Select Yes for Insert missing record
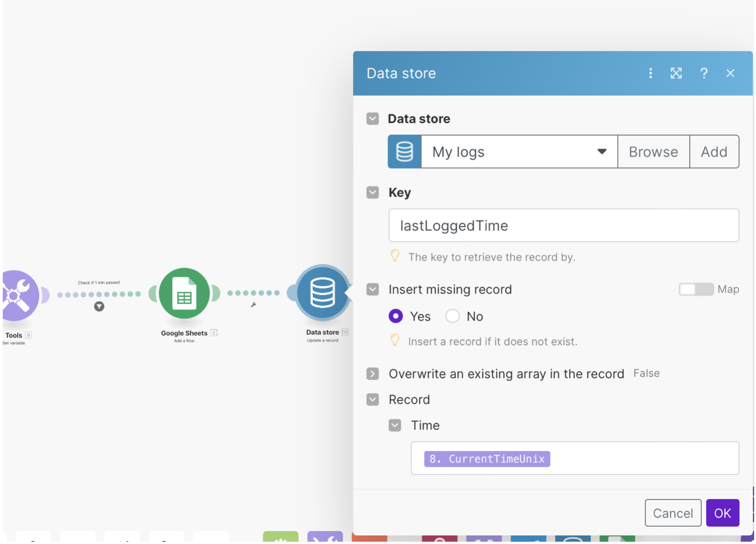Image resolution: width=756 pixels, height=544 pixels. (x=396, y=316)
